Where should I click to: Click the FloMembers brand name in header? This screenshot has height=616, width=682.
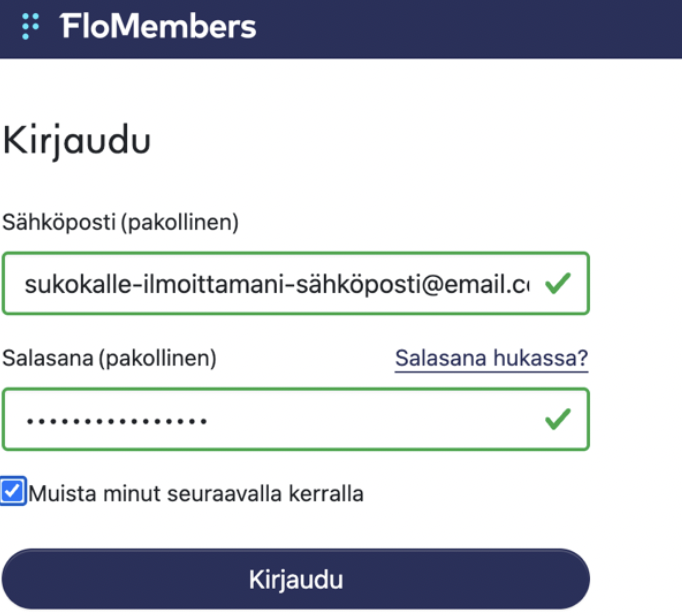[158, 26]
